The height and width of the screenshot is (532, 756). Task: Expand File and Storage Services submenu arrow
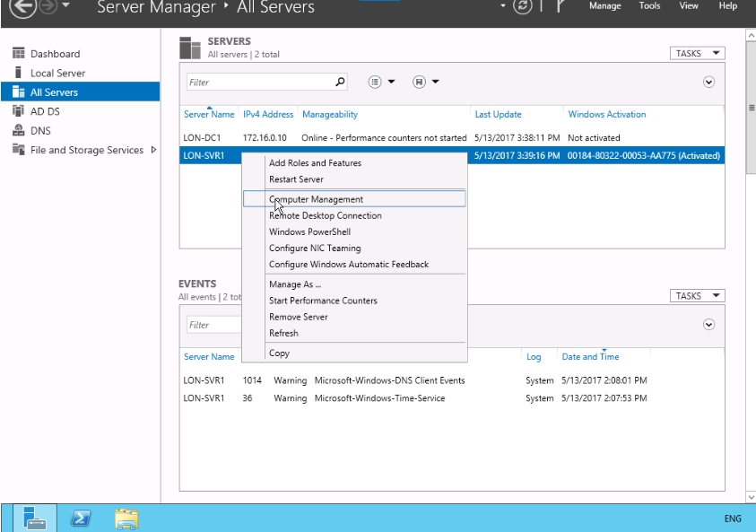click(x=154, y=150)
